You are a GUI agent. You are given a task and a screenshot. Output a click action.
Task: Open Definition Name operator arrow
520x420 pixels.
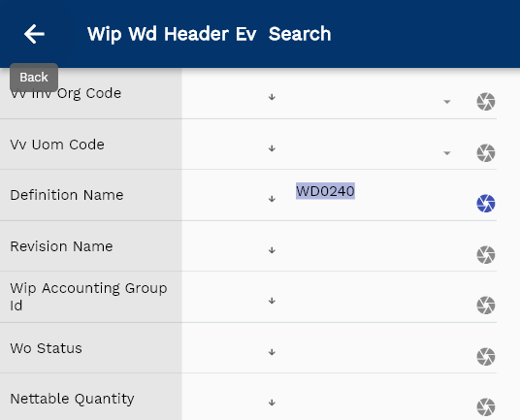[x=272, y=199]
